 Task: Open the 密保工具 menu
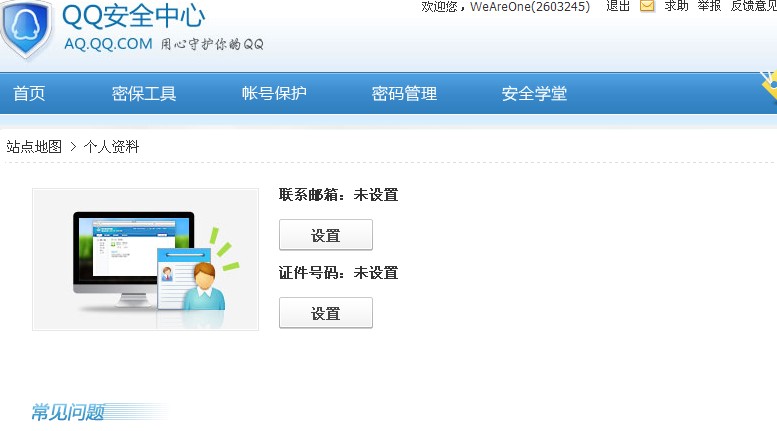coord(144,93)
